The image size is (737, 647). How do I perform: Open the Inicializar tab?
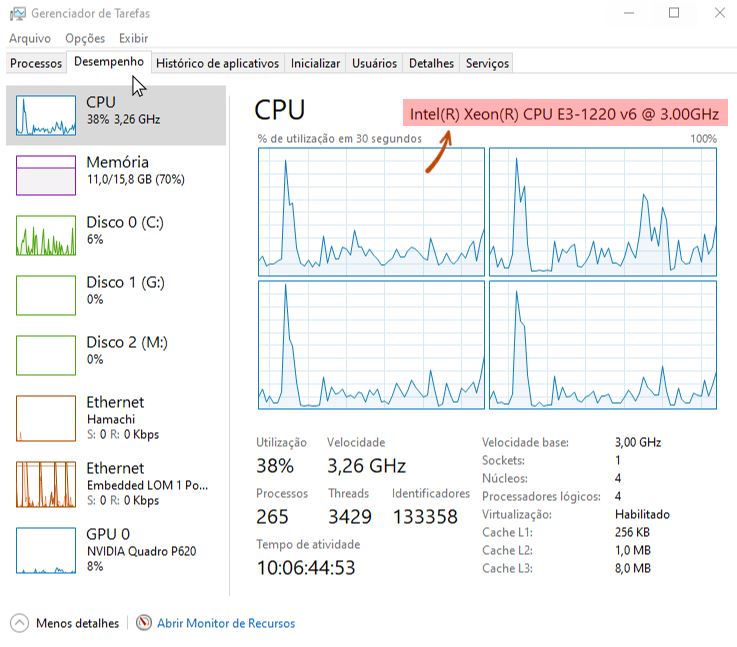(315, 63)
